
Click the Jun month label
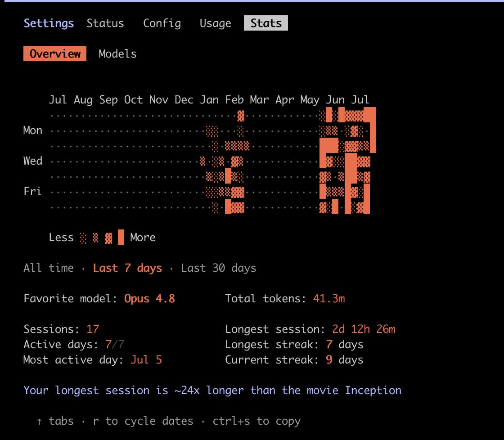335,99
